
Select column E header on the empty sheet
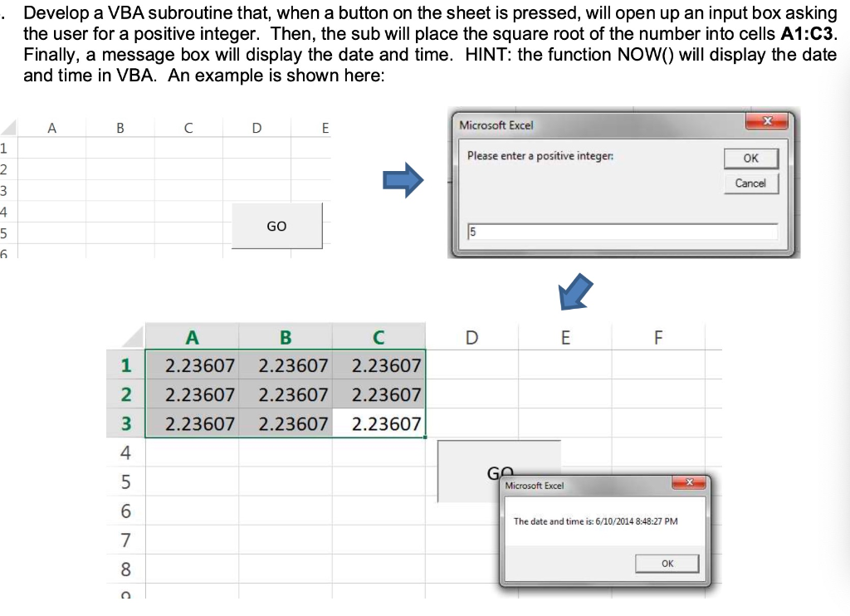tap(325, 128)
